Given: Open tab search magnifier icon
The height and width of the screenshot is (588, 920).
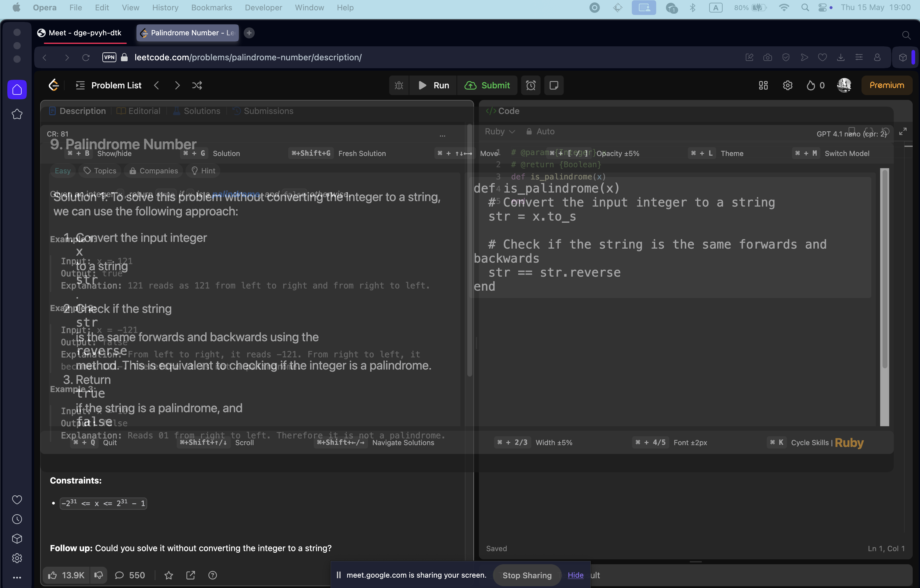Looking at the screenshot, I should pos(906,35).
